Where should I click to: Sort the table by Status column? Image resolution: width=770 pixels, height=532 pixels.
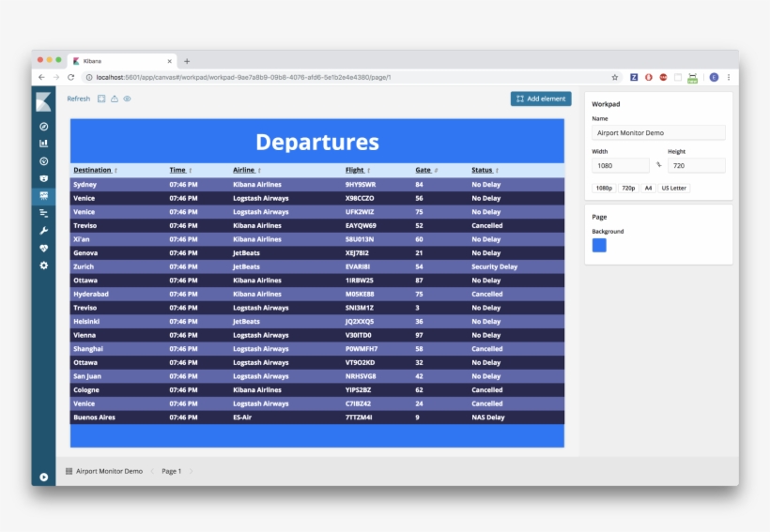tap(483, 170)
